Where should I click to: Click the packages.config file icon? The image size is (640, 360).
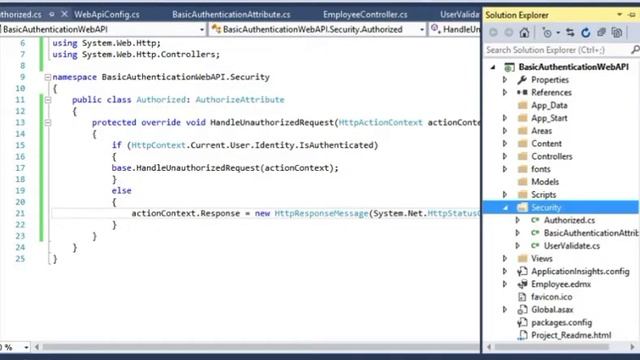(522, 322)
